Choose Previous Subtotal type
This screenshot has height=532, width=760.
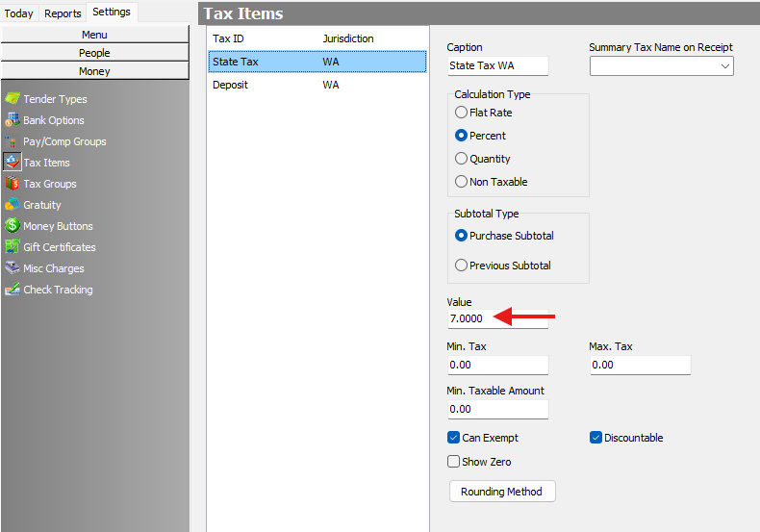[461, 266]
